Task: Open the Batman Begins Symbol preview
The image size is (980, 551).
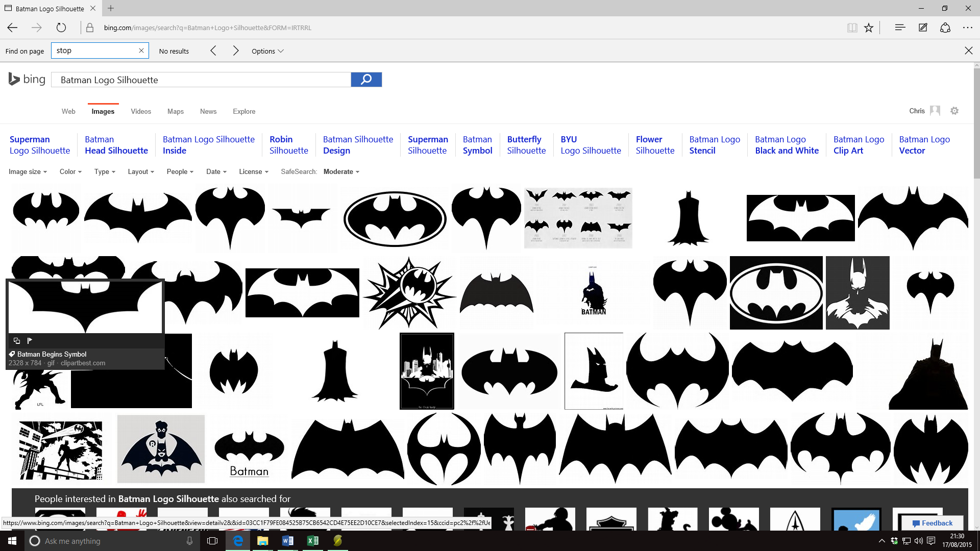Action: coord(85,306)
